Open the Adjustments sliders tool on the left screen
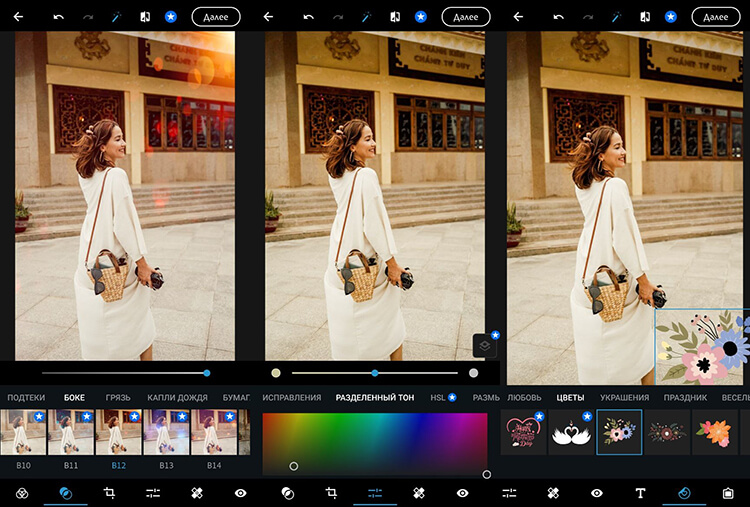The image size is (750, 507). 153,493
